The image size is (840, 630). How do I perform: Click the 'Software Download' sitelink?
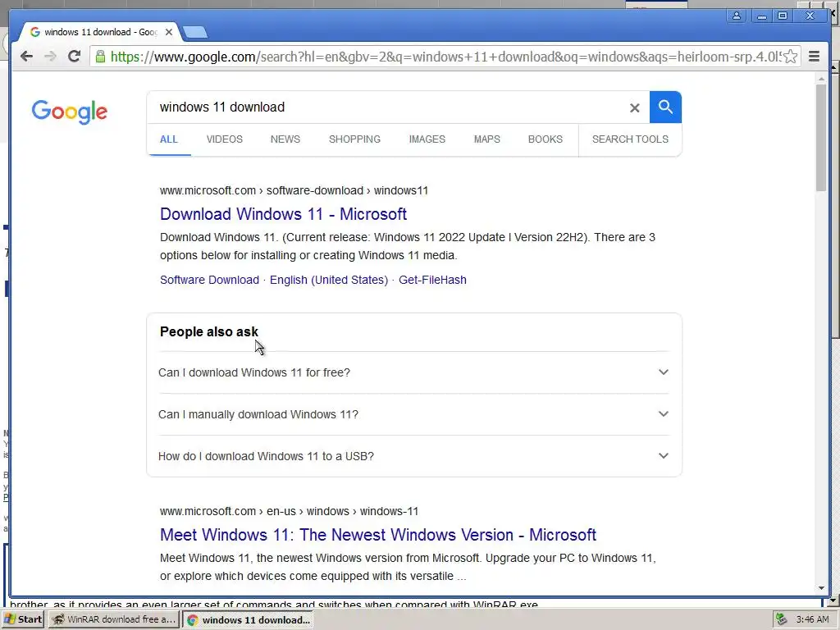[x=209, y=280]
